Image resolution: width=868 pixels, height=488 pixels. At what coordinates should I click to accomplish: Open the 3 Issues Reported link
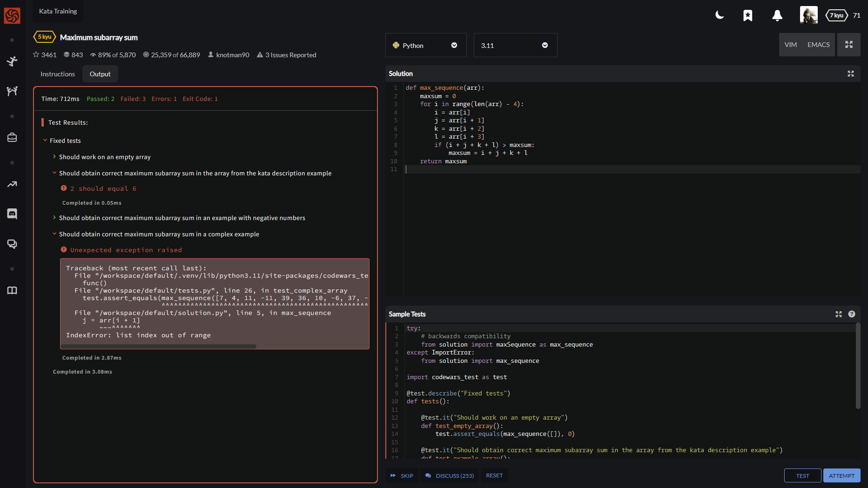click(286, 55)
